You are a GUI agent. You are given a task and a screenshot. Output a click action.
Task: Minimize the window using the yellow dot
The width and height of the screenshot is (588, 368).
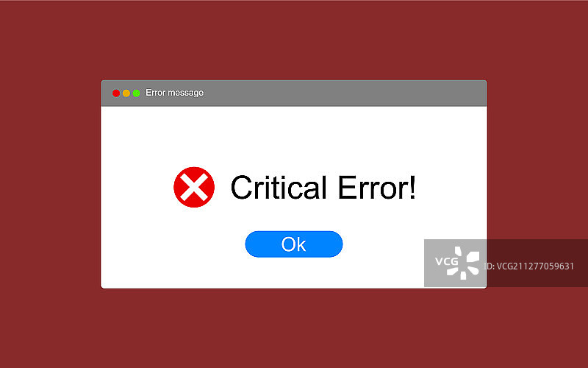pos(126,93)
